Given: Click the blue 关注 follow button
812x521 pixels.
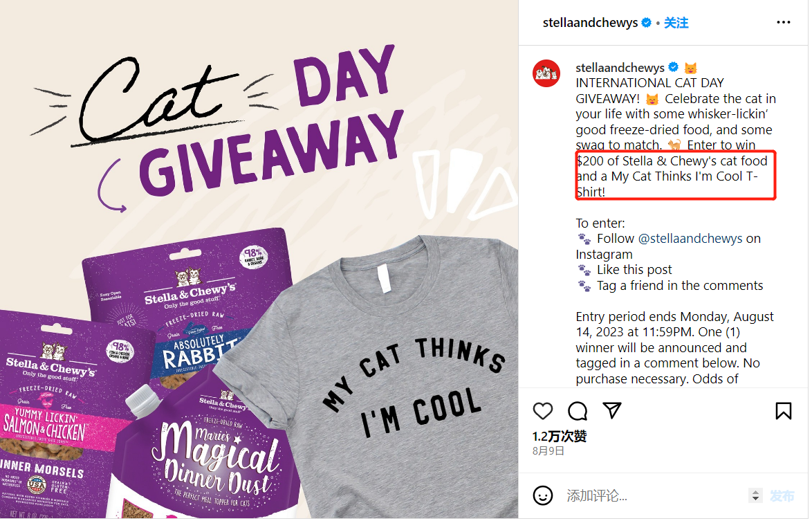Looking at the screenshot, I should 676,23.
